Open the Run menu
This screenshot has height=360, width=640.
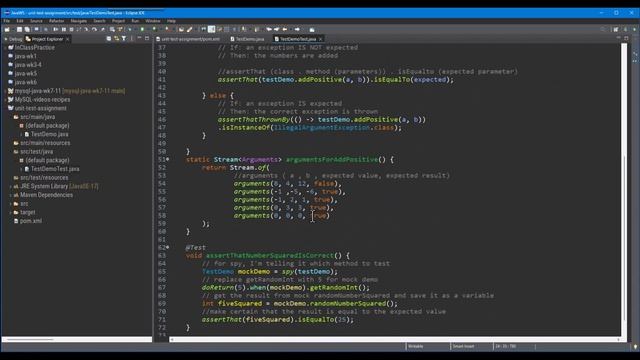[135, 21]
